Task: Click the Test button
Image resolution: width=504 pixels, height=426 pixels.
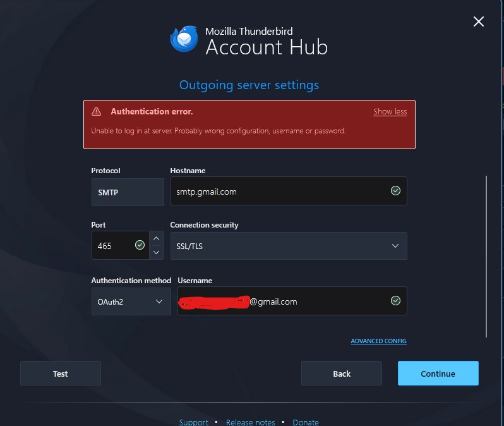Action: point(61,374)
